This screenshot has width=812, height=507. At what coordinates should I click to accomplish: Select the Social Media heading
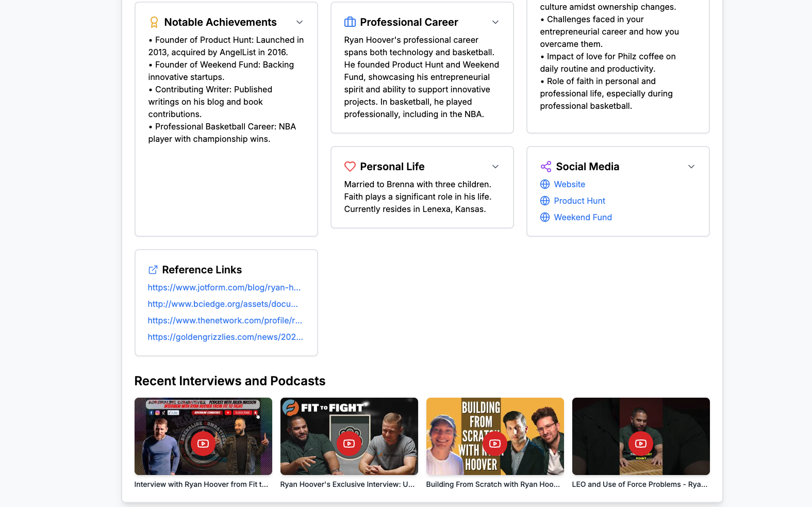point(587,167)
